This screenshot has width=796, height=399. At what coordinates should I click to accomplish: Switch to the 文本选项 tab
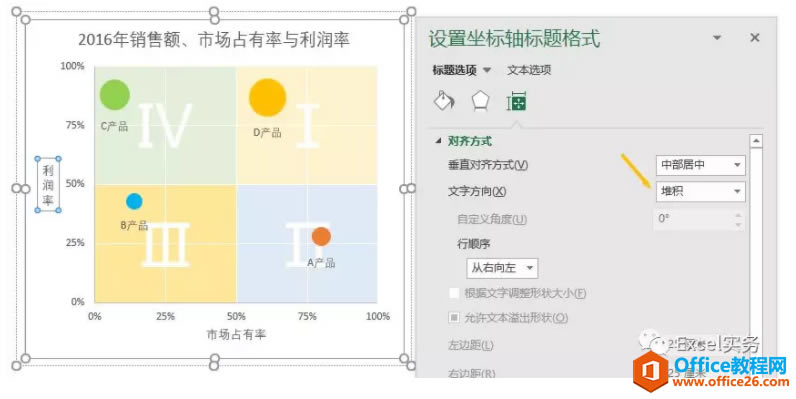click(x=529, y=70)
